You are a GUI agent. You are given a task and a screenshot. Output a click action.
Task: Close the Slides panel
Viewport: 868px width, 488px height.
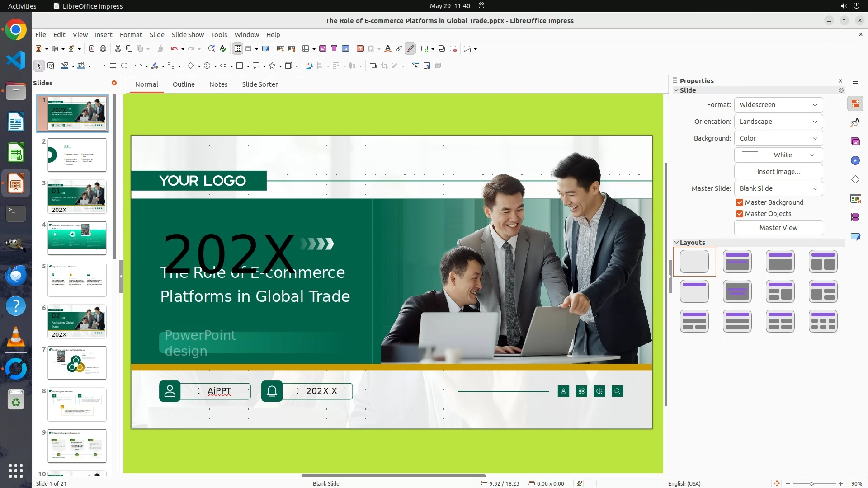tap(114, 83)
